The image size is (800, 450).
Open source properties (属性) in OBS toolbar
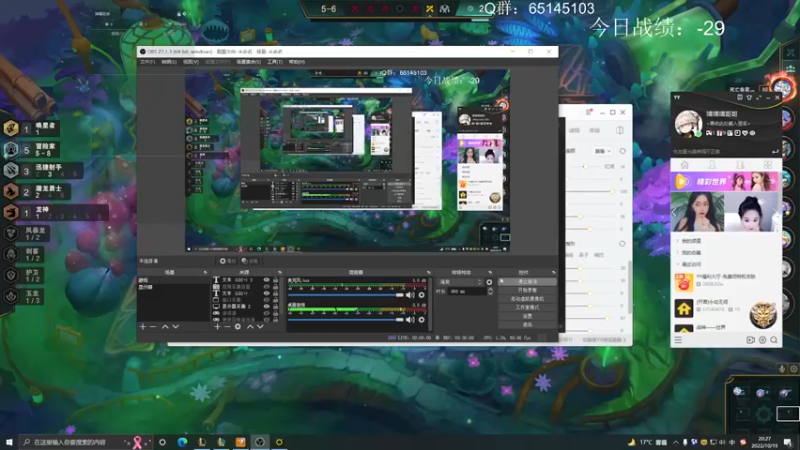tap(227, 261)
